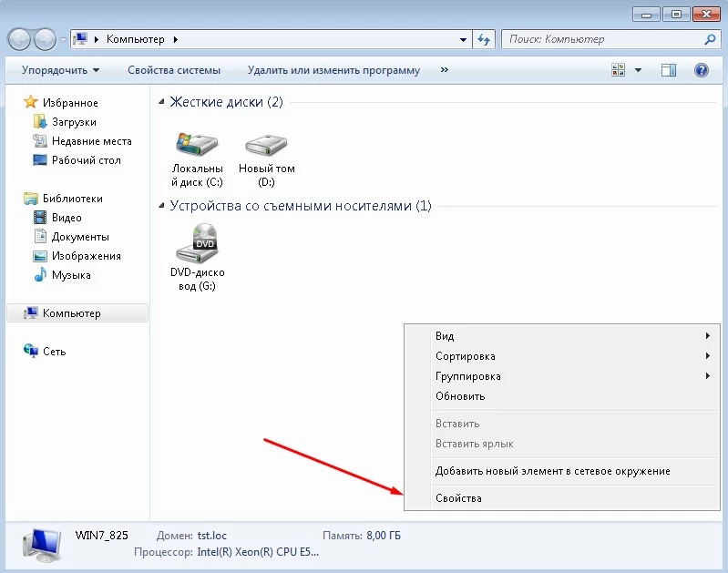Collapse the Жесткие диски group

[161, 102]
